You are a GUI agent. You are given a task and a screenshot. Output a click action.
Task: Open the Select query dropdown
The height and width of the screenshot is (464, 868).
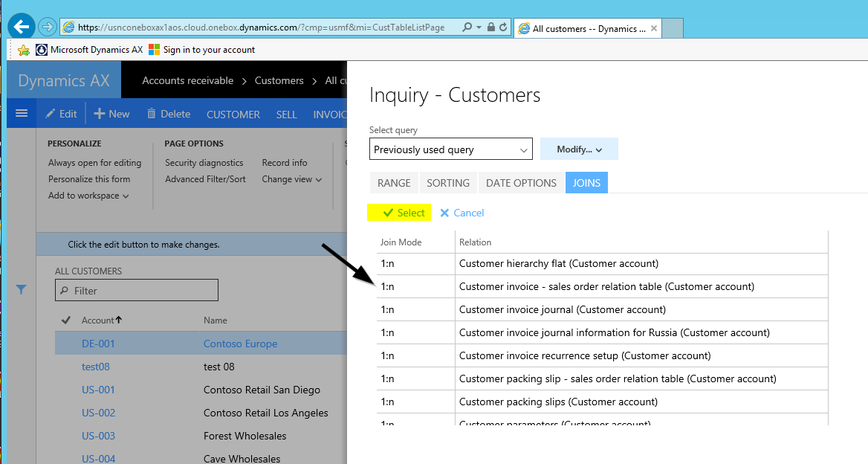(450, 149)
